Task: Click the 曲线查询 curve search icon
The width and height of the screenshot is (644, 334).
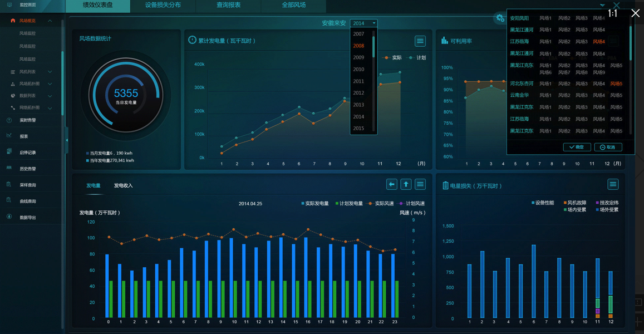Action: 9,200
